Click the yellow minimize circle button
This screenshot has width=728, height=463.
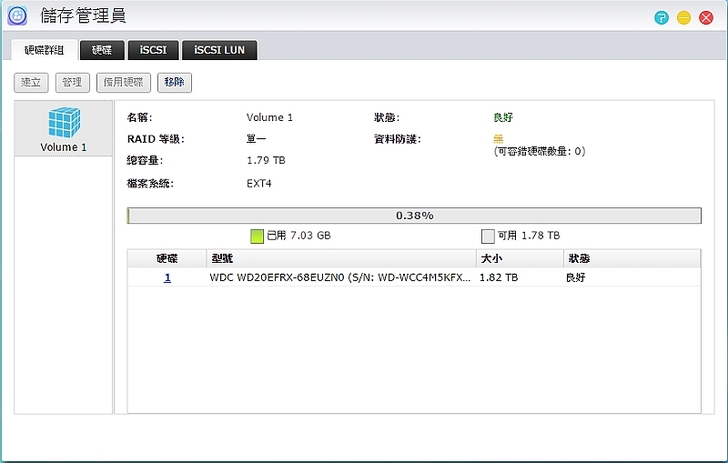(684, 18)
